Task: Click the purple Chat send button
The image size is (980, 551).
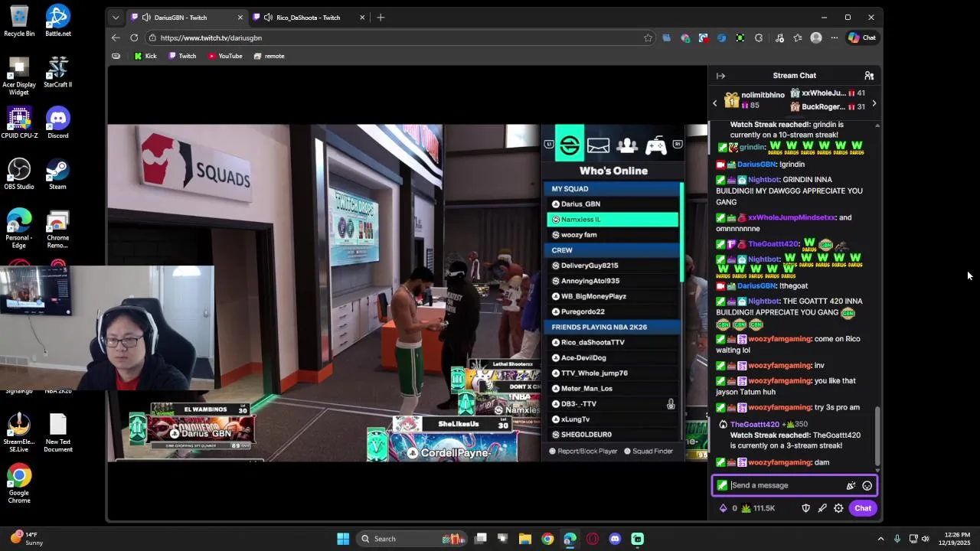Action: click(863, 508)
